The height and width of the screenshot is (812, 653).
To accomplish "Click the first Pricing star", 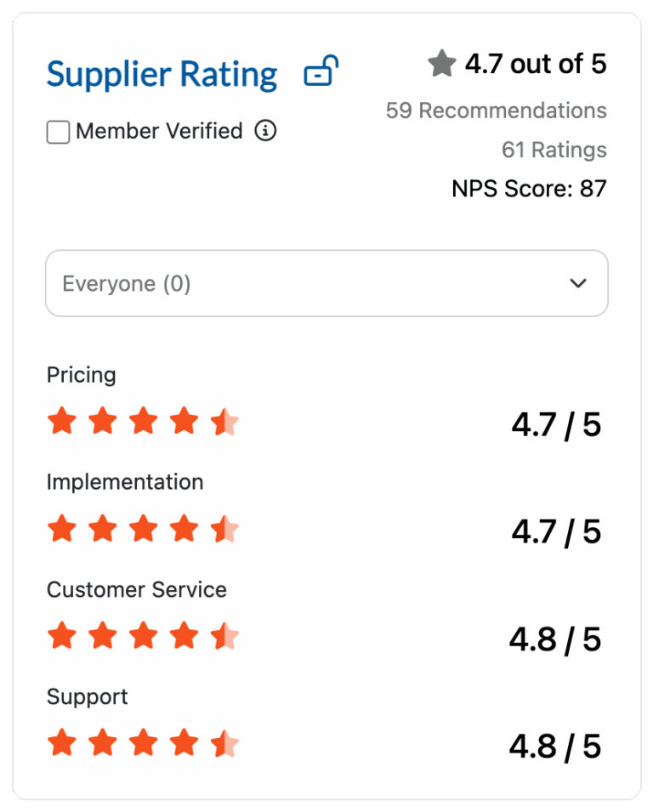I will pyautogui.click(x=61, y=421).
